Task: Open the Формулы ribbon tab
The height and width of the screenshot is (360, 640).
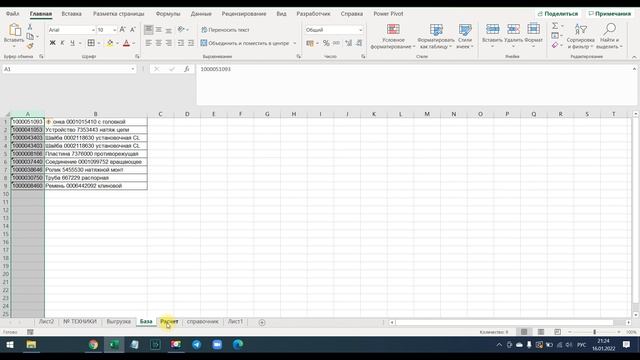Action: pyautogui.click(x=168, y=13)
